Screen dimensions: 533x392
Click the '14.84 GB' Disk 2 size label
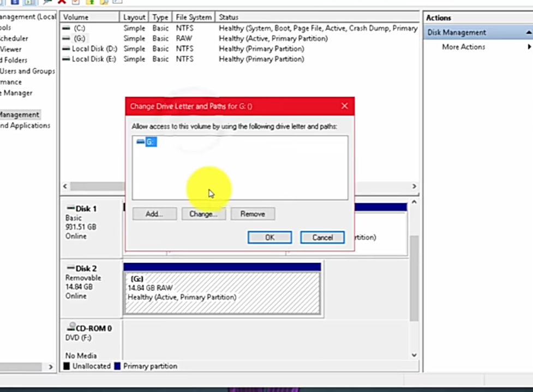point(79,287)
